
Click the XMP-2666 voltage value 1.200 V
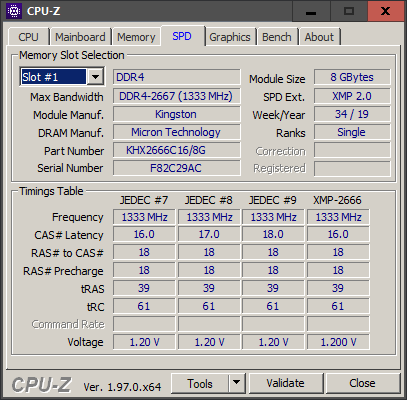[x=338, y=342]
